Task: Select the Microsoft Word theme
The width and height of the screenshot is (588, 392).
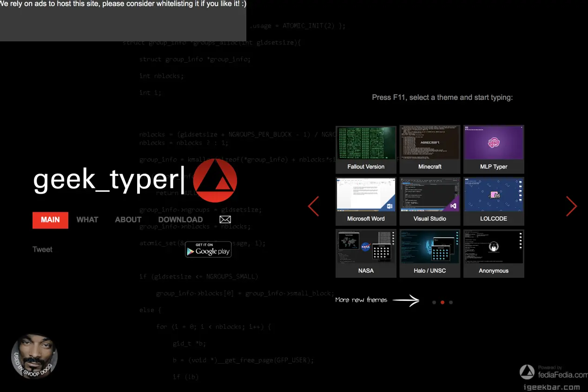Action: 366,202
